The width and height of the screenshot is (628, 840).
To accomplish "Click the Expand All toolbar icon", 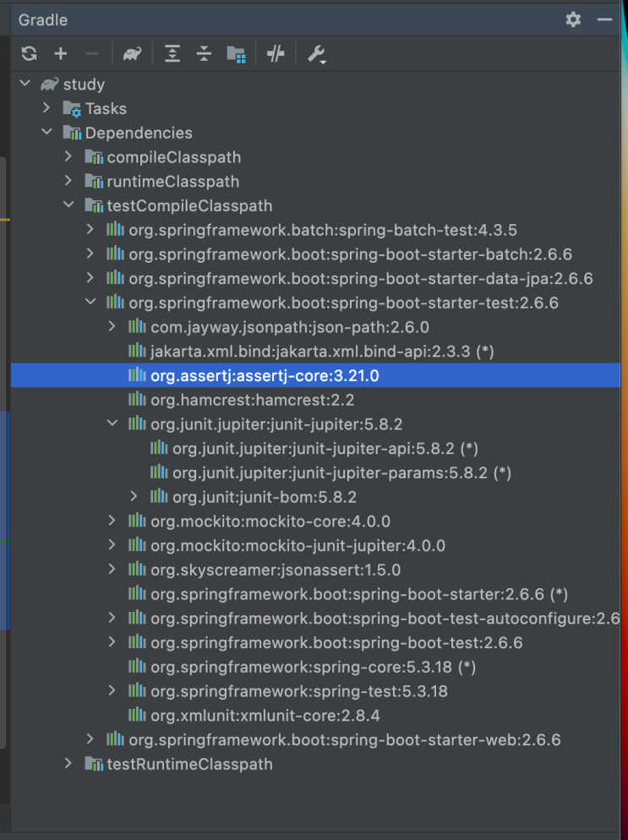I will [172, 54].
